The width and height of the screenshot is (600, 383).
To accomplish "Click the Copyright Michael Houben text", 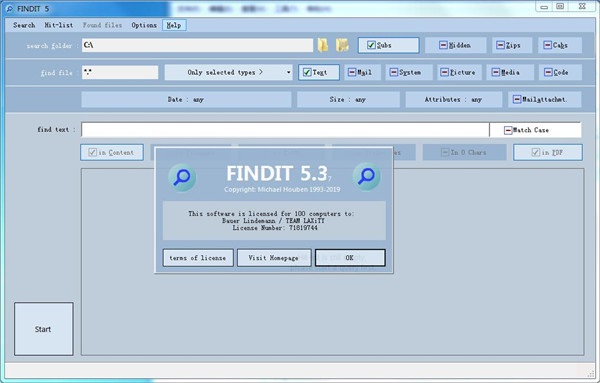I will click(x=282, y=189).
